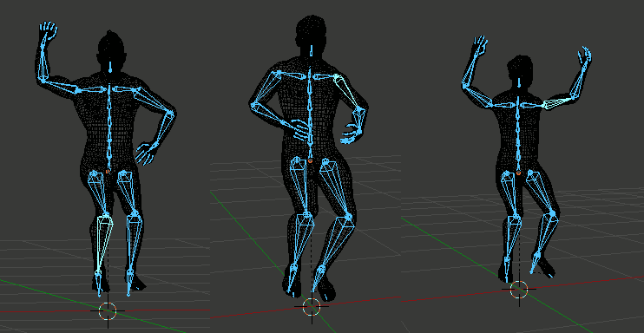This screenshot has height=333, width=644.
Task: Select the lifted foot bone of the both-arms-raised figure
Action: point(535,264)
